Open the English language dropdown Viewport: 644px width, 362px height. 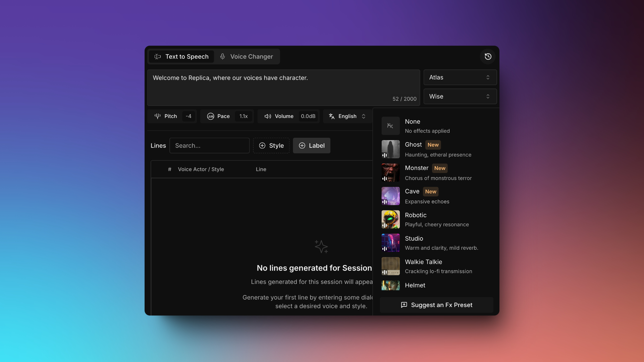347,116
